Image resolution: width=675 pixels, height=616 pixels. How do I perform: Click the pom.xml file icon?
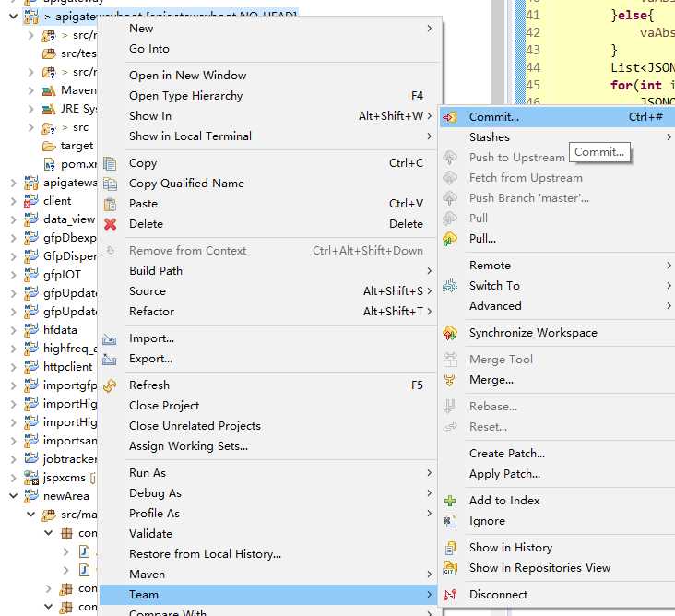point(50,164)
